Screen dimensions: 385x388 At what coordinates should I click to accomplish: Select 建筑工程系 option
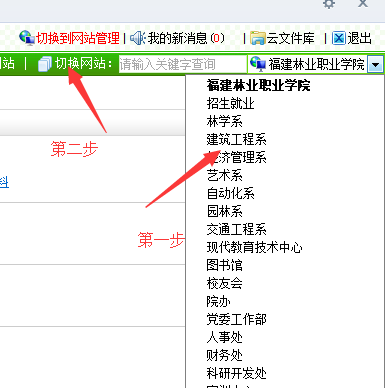pyautogui.click(x=237, y=139)
